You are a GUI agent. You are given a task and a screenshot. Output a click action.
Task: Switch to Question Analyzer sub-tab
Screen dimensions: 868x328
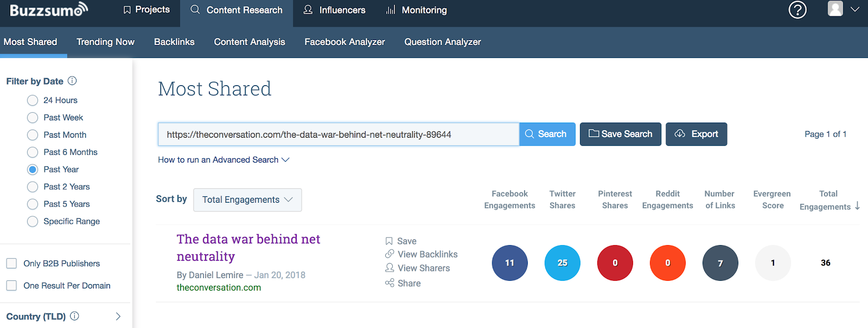[x=443, y=42]
